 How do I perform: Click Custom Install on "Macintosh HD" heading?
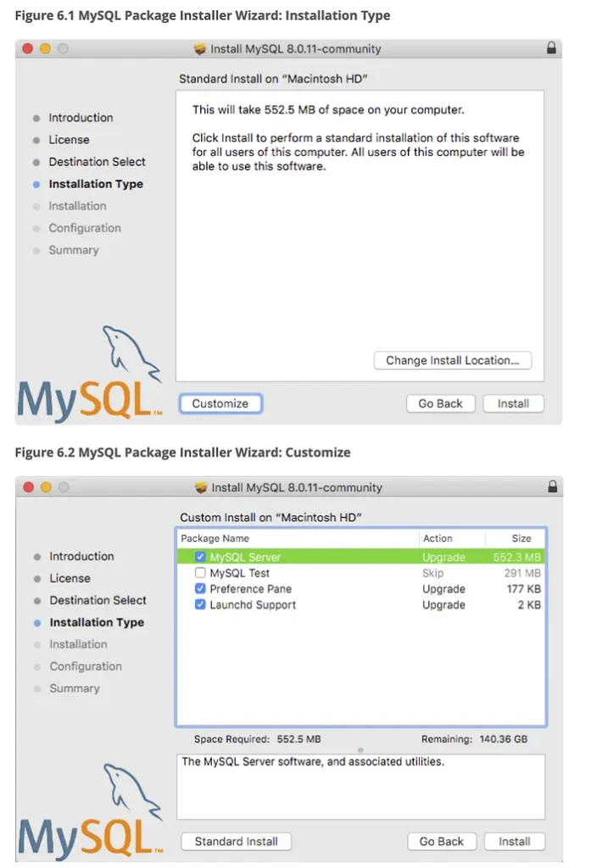(271, 518)
